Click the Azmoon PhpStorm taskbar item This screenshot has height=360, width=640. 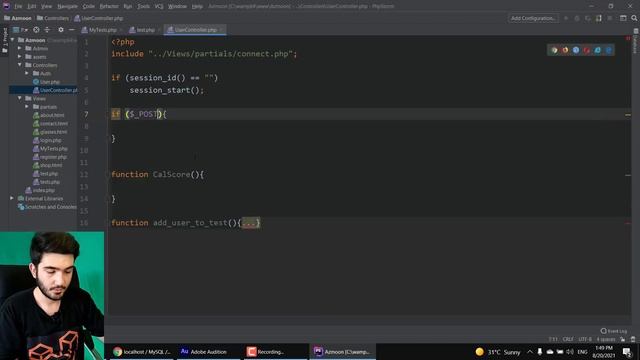coord(342,352)
